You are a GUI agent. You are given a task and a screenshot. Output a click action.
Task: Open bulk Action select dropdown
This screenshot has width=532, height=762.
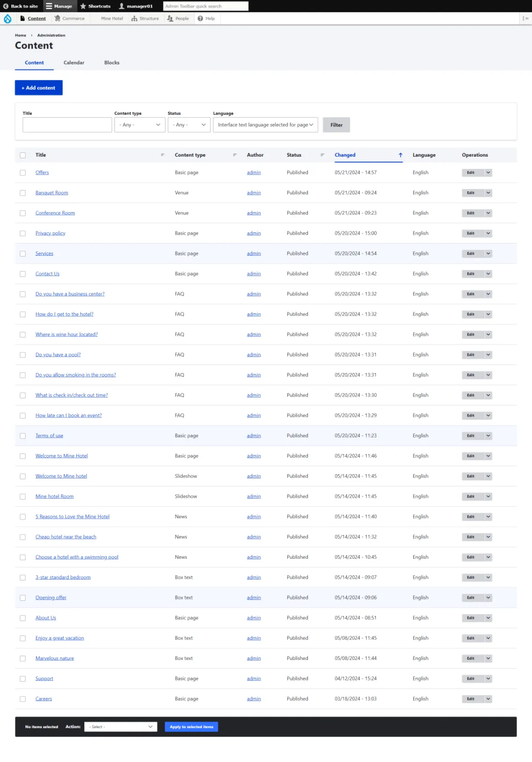120,727
